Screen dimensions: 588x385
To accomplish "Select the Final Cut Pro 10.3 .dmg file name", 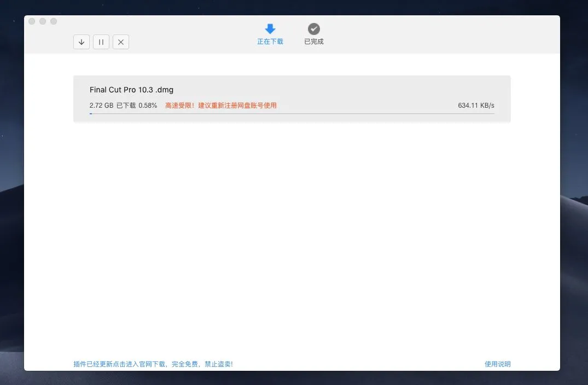I will pyautogui.click(x=131, y=90).
